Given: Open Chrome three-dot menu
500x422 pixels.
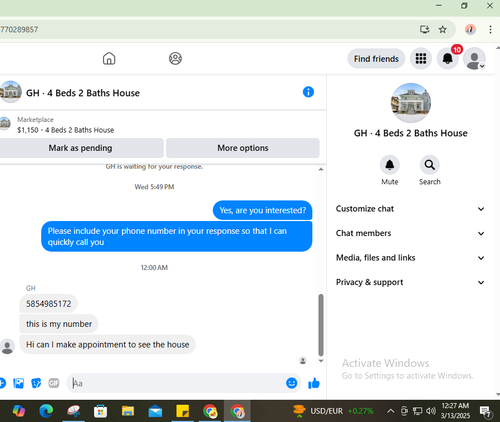Looking at the screenshot, I should [x=490, y=29].
